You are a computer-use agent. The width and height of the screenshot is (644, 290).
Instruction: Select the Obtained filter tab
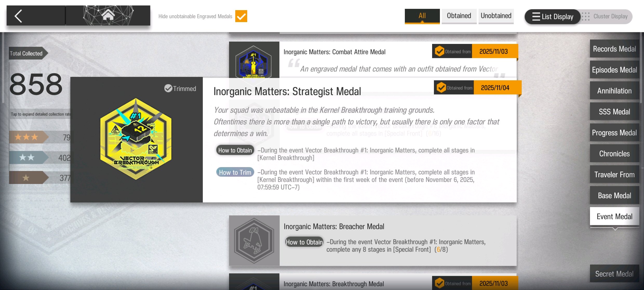tap(459, 16)
